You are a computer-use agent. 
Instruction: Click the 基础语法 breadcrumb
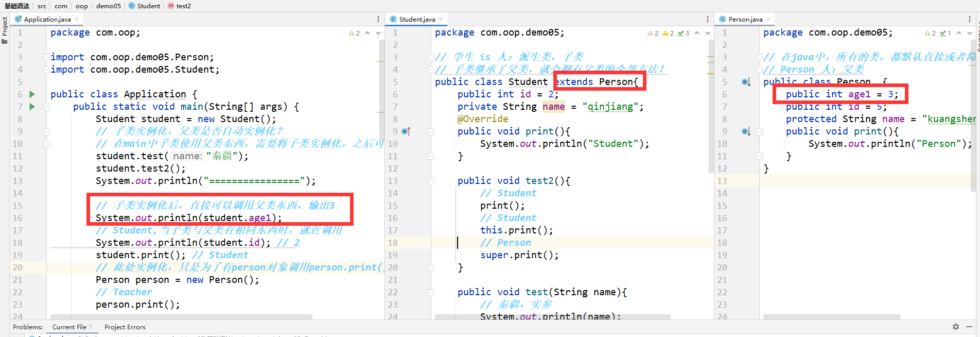17,6
